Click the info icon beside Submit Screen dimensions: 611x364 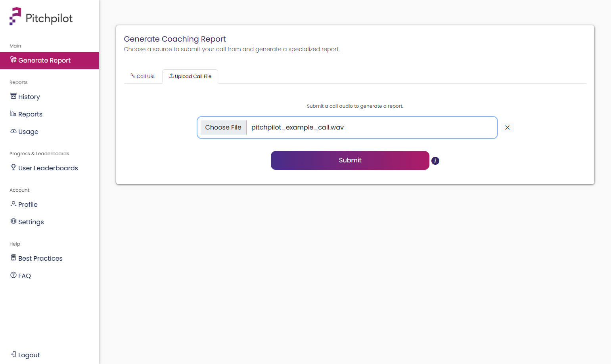pos(435,161)
